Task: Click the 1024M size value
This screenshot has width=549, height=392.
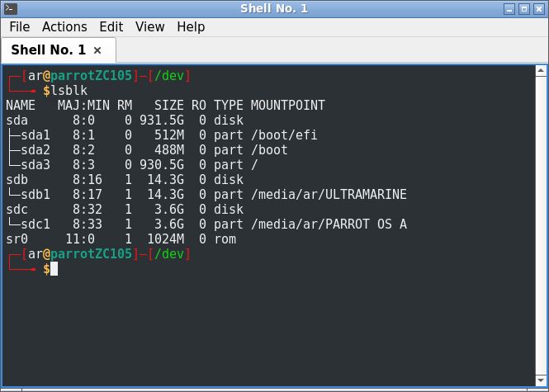Action: 166,239
